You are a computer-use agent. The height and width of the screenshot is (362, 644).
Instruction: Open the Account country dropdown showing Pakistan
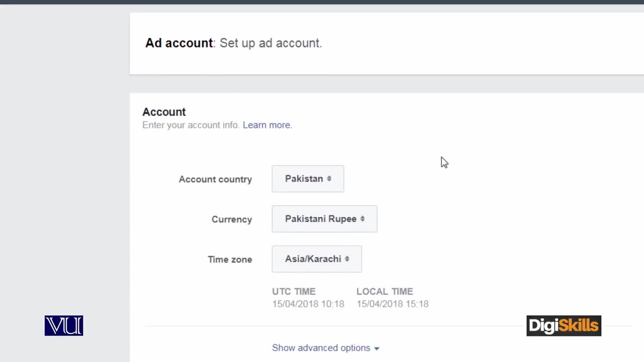pyautogui.click(x=308, y=178)
